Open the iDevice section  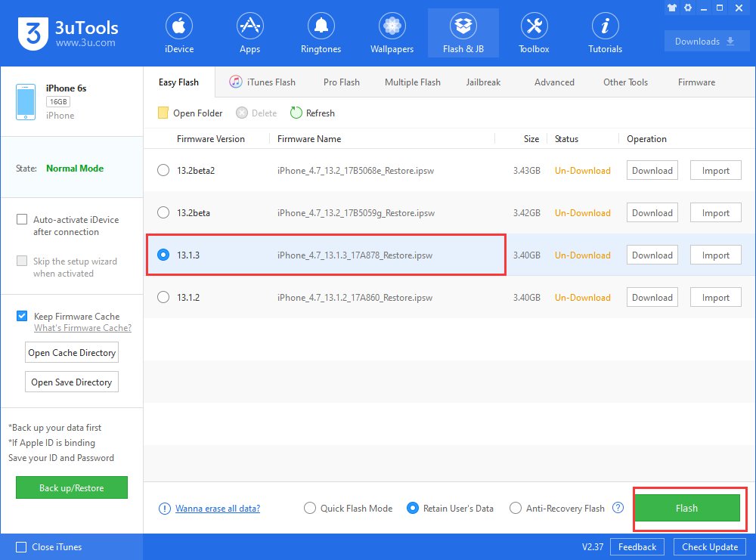179,33
